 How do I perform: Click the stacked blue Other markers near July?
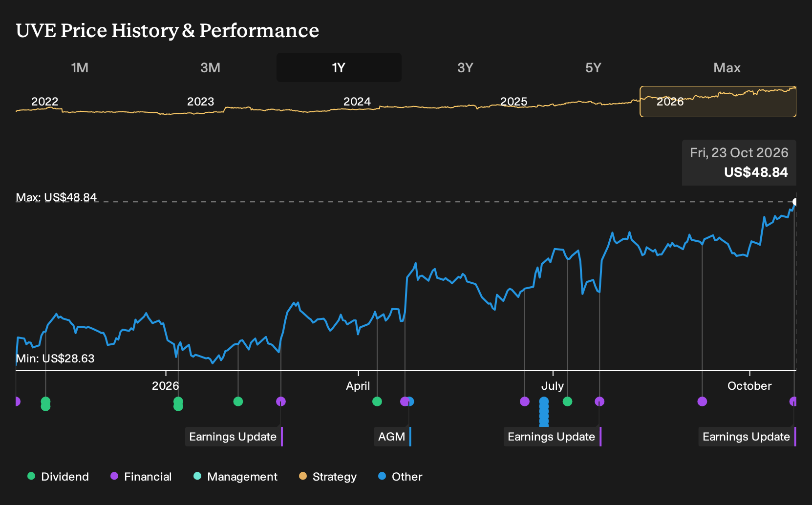pos(544,411)
